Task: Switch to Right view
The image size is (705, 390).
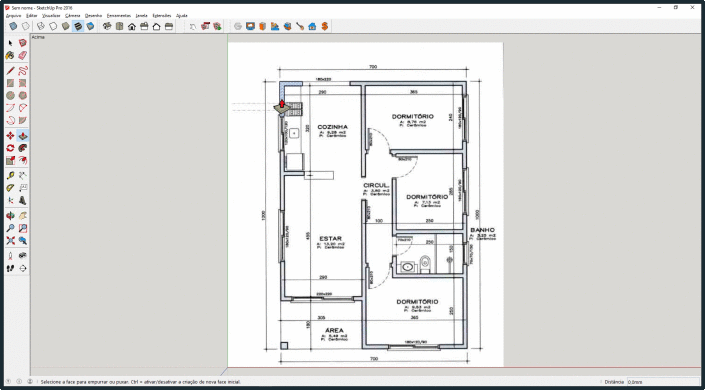Action: [x=144, y=27]
